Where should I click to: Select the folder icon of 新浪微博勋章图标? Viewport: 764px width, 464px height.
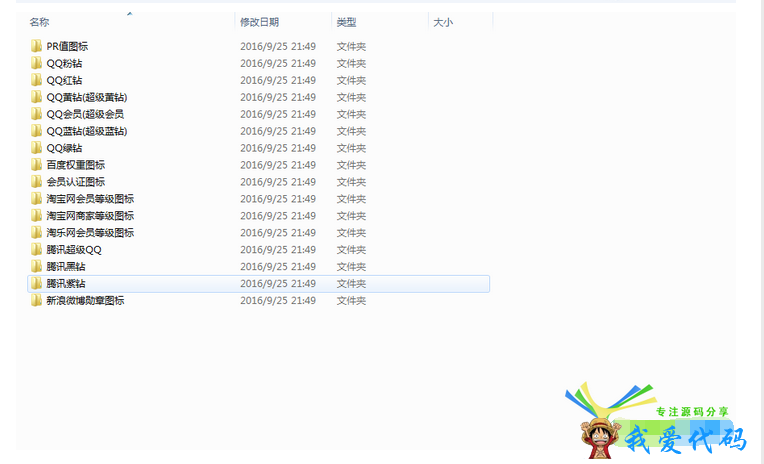coord(36,300)
